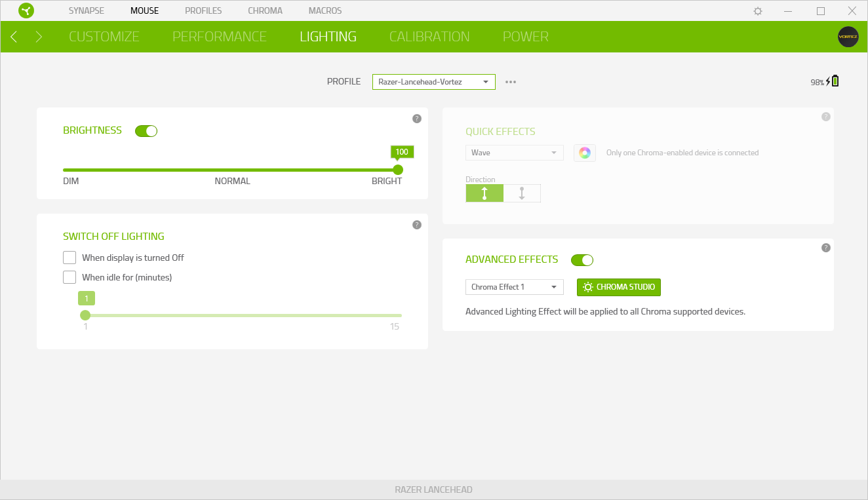Minimize the Razer Synapse window
868x500 pixels.
click(x=789, y=11)
